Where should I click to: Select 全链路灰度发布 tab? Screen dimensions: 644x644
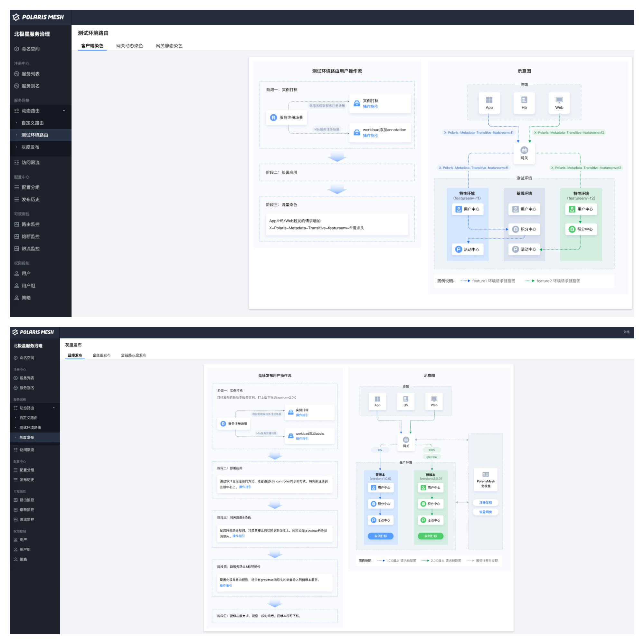pyautogui.click(x=133, y=355)
